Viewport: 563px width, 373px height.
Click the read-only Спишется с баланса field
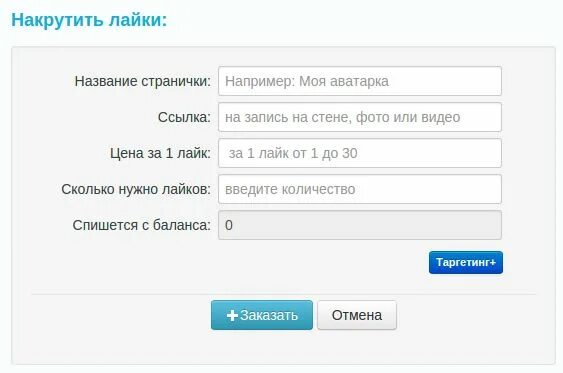[360, 225]
